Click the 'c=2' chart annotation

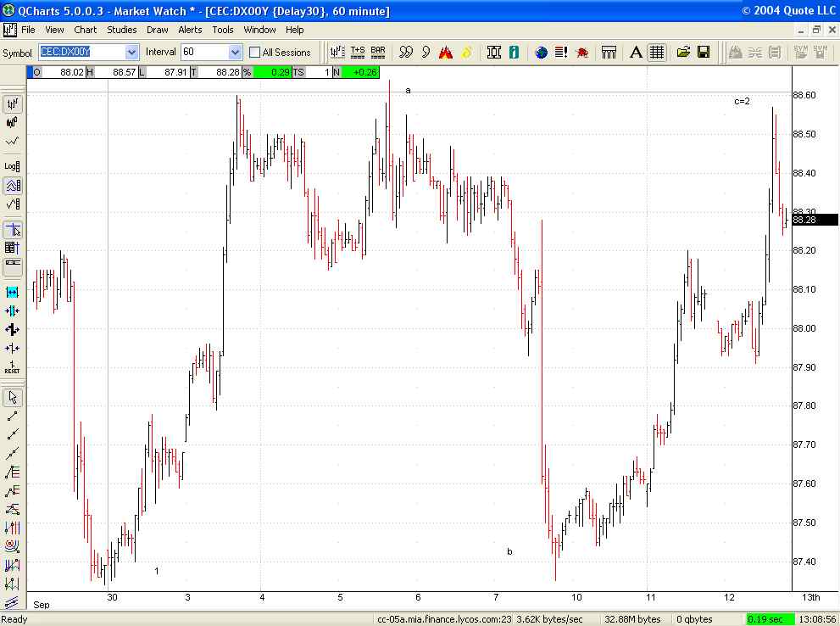click(742, 101)
